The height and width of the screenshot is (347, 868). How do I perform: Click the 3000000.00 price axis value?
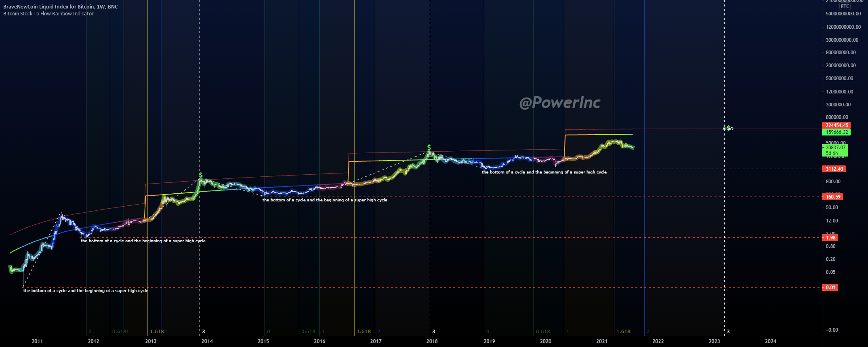(x=839, y=105)
